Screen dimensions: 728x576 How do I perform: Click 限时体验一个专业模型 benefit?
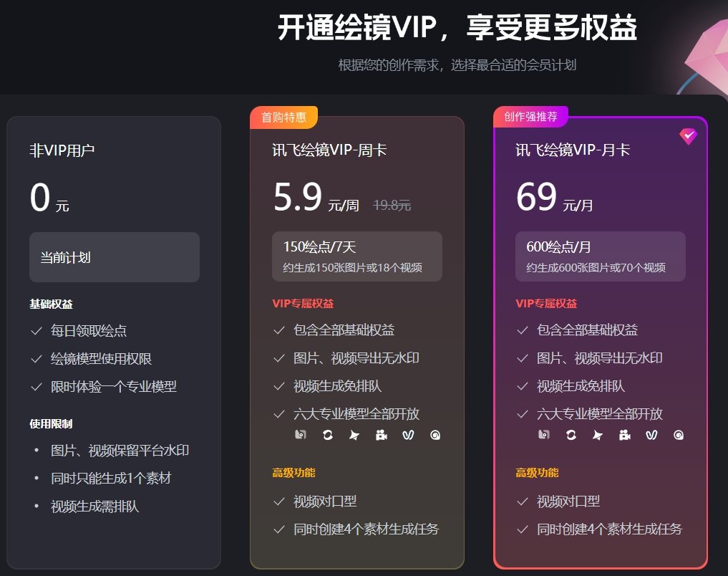pos(113,386)
